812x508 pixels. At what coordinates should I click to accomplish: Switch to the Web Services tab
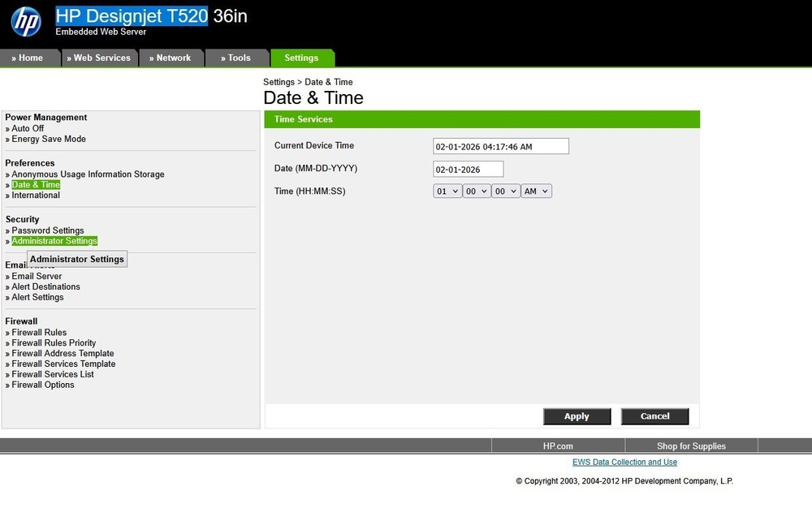click(100, 58)
